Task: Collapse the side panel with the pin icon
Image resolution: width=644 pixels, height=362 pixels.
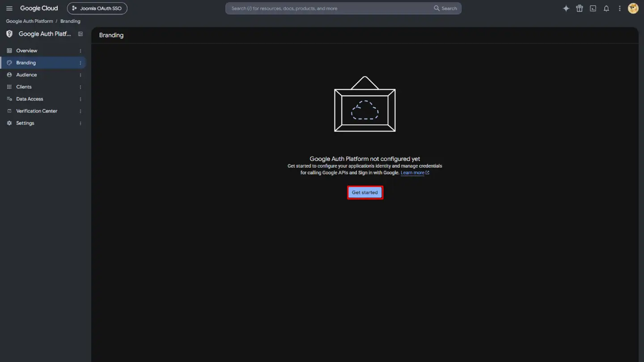Action: [80, 34]
